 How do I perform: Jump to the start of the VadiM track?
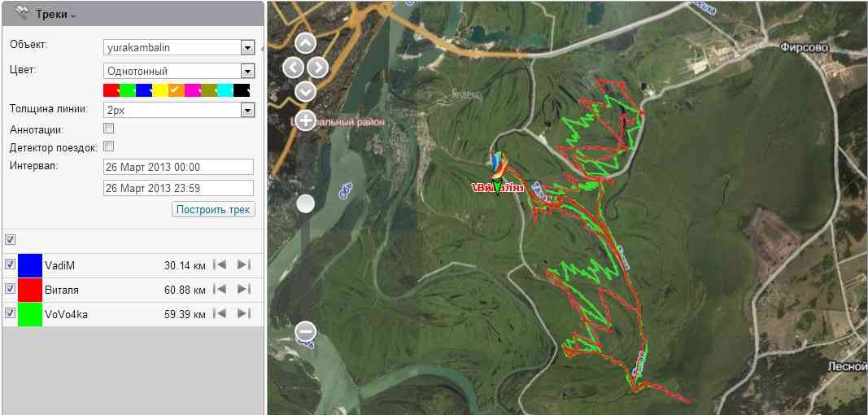click(218, 265)
